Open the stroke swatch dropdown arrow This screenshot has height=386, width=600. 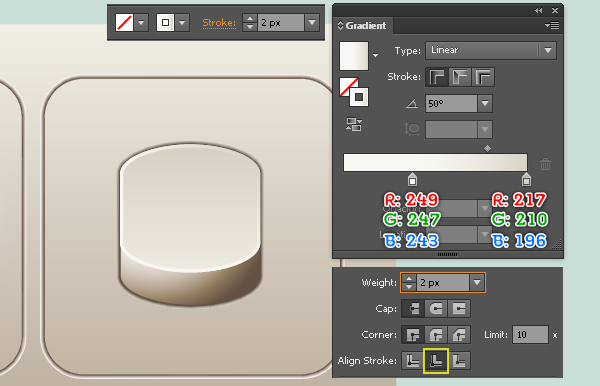point(183,23)
